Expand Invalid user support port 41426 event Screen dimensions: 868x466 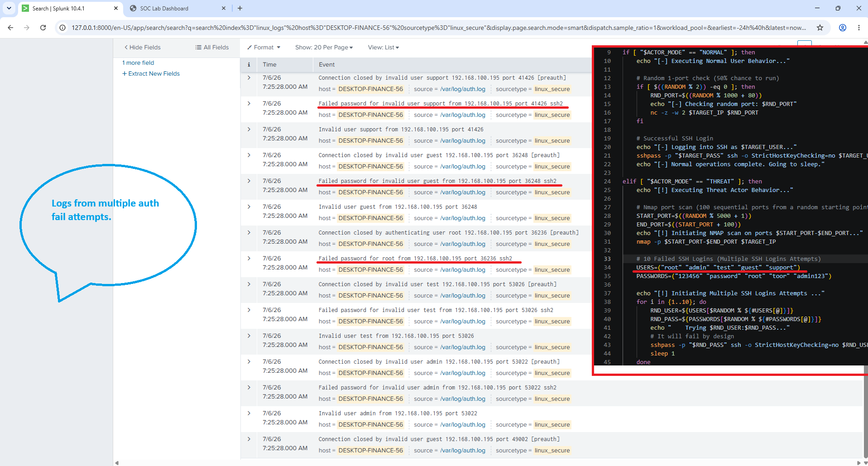249,130
